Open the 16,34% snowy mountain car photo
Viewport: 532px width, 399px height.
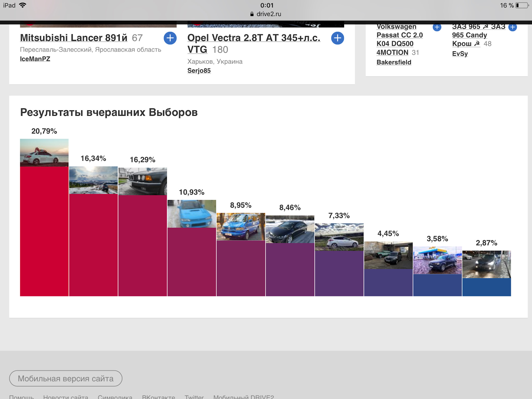[x=93, y=180]
